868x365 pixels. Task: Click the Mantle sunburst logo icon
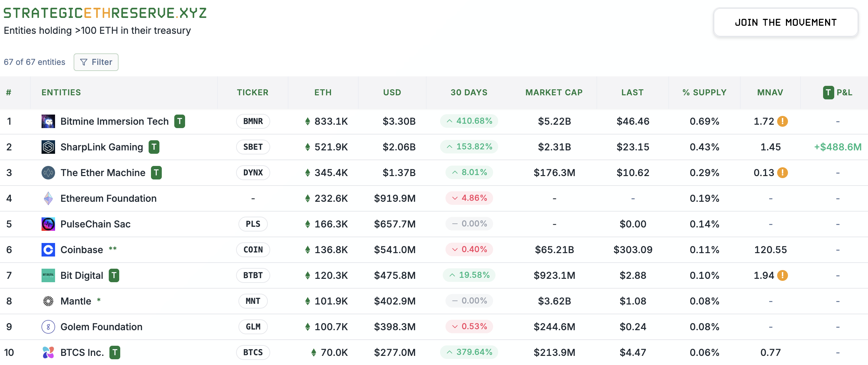pos(48,301)
